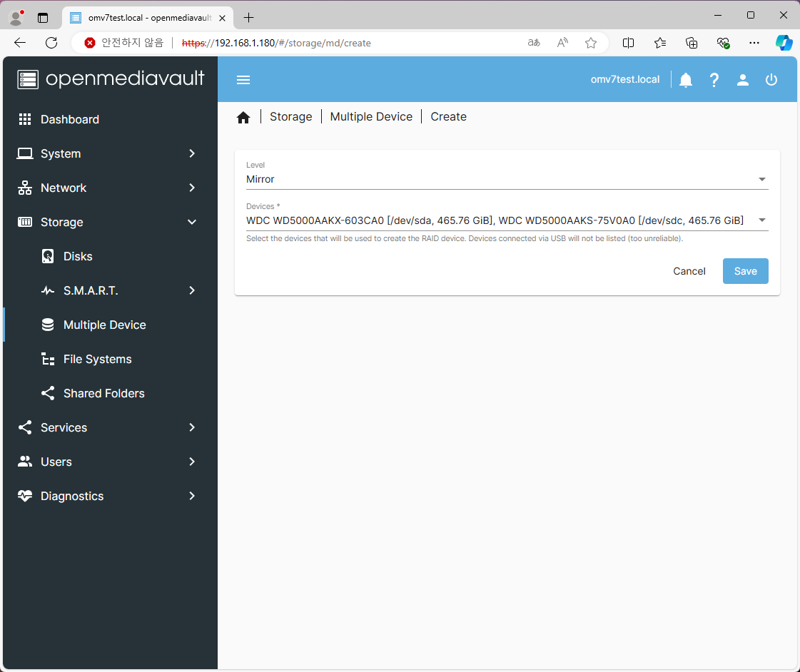Image resolution: width=800 pixels, height=672 pixels.
Task: Click the openmediavault logo
Action: 111,79
